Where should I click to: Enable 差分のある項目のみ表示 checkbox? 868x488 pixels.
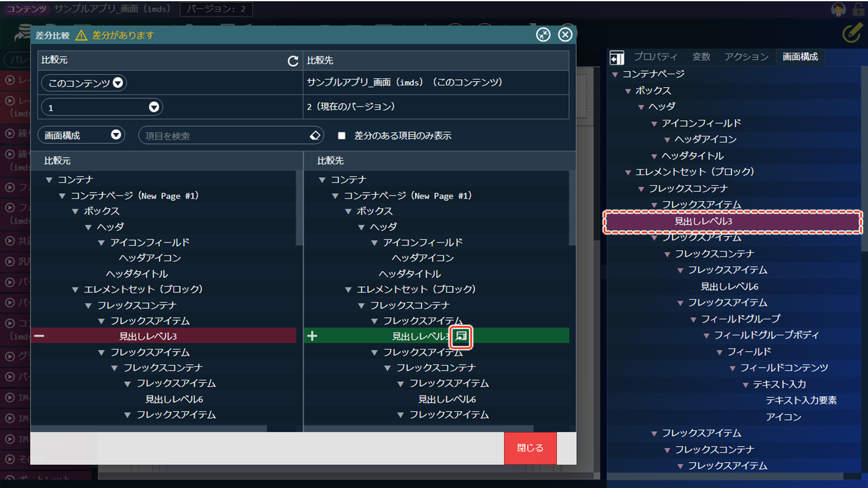pyautogui.click(x=342, y=136)
